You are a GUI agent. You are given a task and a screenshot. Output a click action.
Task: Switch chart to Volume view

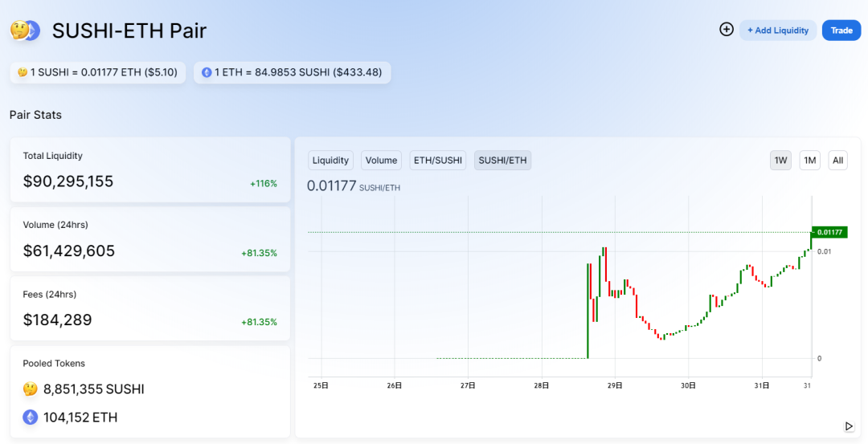[x=382, y=161]
